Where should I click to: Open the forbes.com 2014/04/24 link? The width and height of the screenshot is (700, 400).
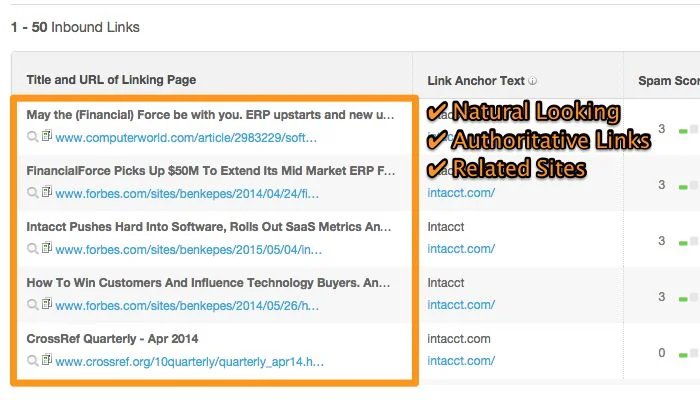coord(187,194)
